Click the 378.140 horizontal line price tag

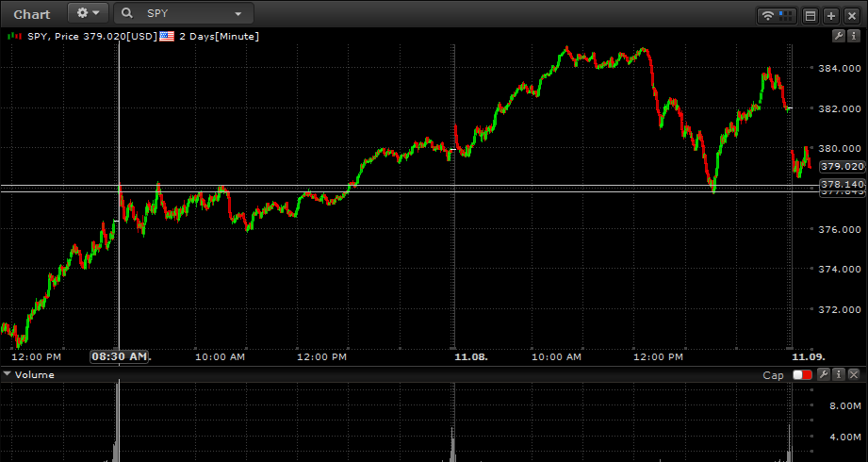842,184
